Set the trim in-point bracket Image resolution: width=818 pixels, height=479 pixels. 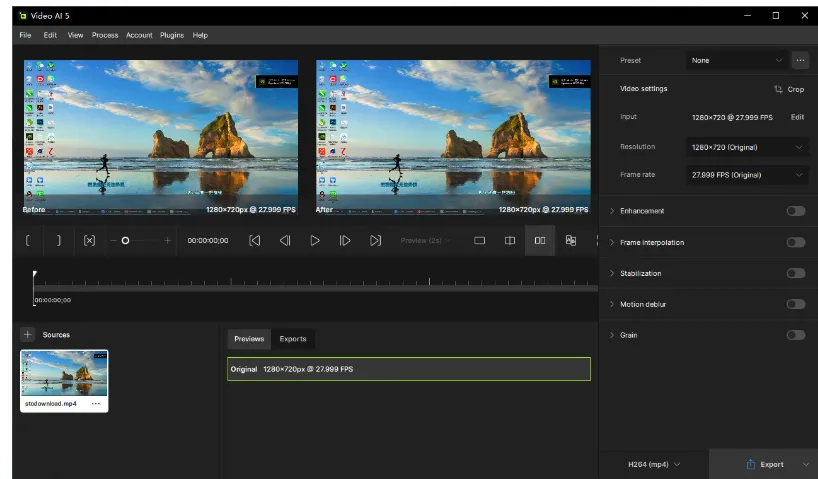[x=28, y=241]
